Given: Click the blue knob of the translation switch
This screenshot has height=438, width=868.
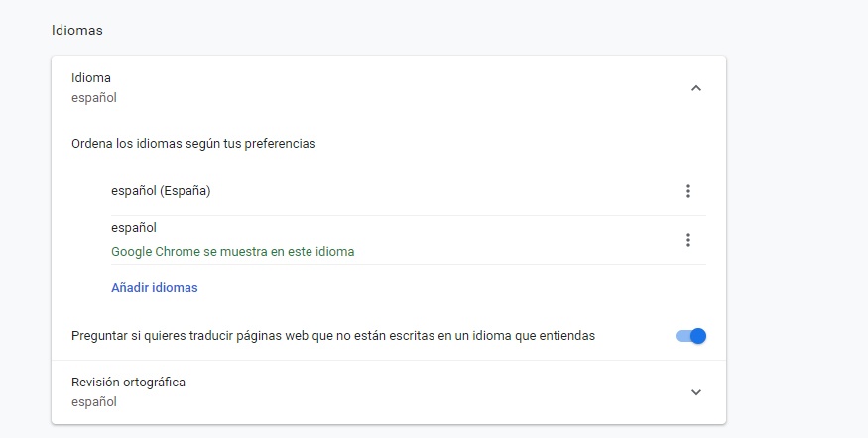Looking at the screenshot, I should click(697, 336).
